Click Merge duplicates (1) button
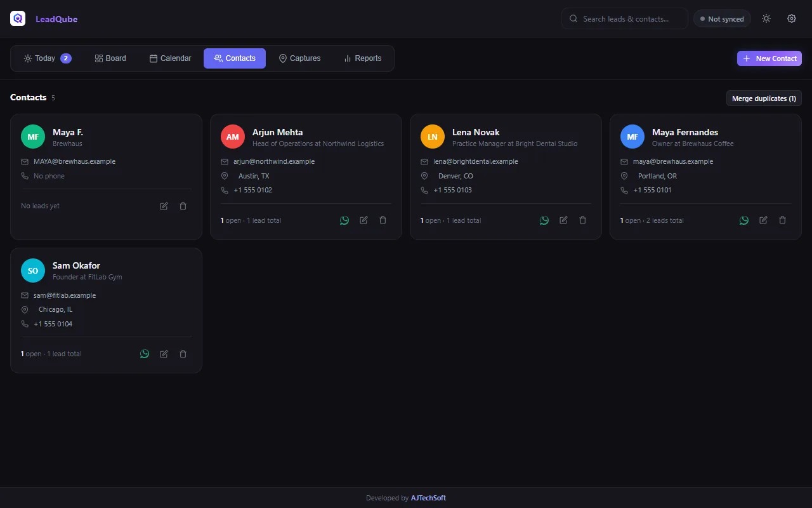This screenshot has height=508, width=812. point(764,98)
